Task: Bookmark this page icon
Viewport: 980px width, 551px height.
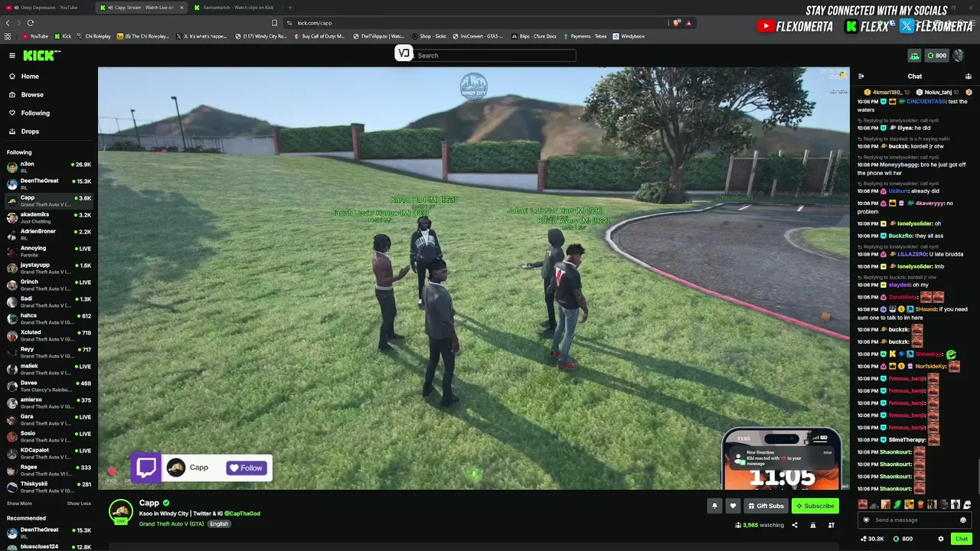Action: 274,23
